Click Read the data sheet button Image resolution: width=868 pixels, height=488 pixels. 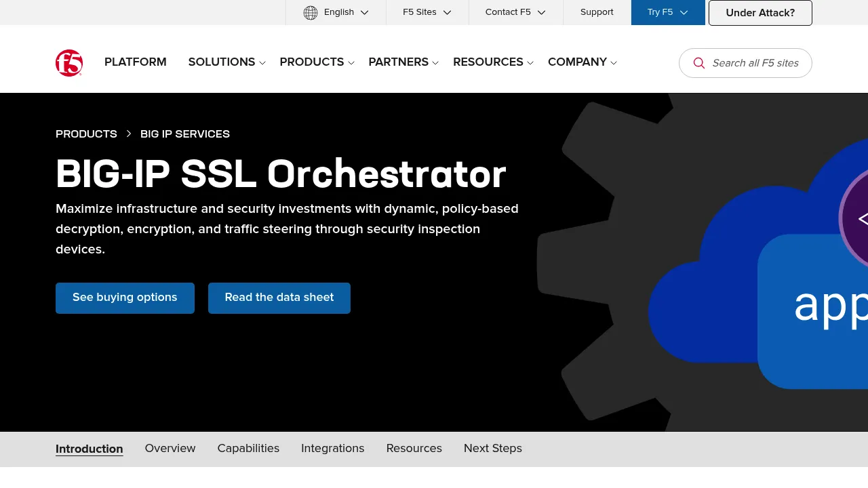tap(279, 298)
